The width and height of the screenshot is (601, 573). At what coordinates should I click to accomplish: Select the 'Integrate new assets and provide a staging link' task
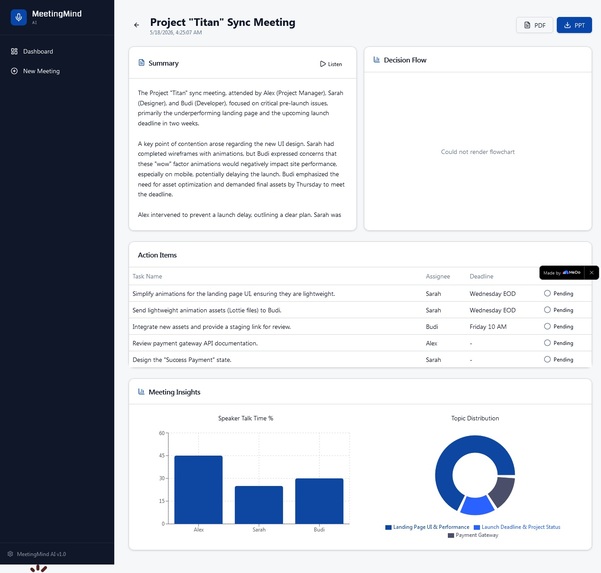pos(212,327)
